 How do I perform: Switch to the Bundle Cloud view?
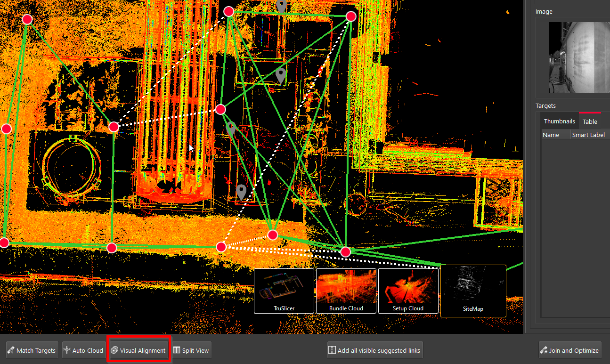pos(346,291)
